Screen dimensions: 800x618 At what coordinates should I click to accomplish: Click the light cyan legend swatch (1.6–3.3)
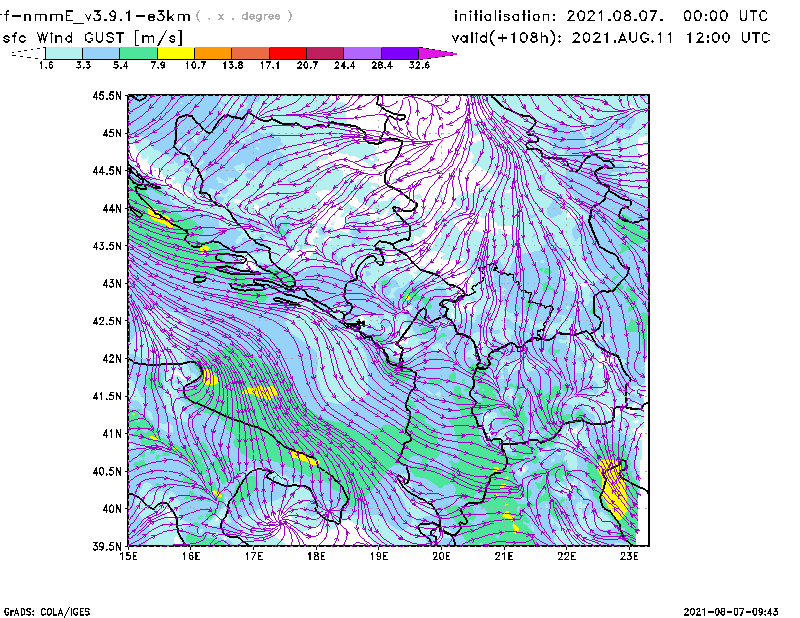click(x=64, y=53)
